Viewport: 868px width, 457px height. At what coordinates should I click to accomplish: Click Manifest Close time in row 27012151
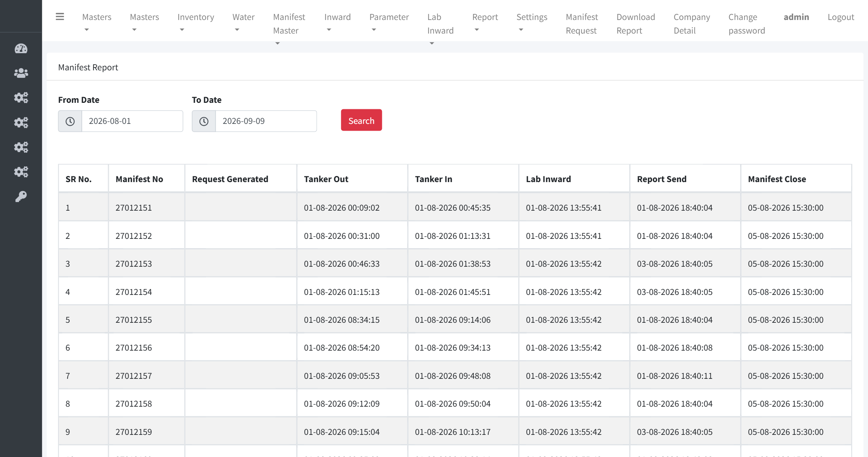785,208
